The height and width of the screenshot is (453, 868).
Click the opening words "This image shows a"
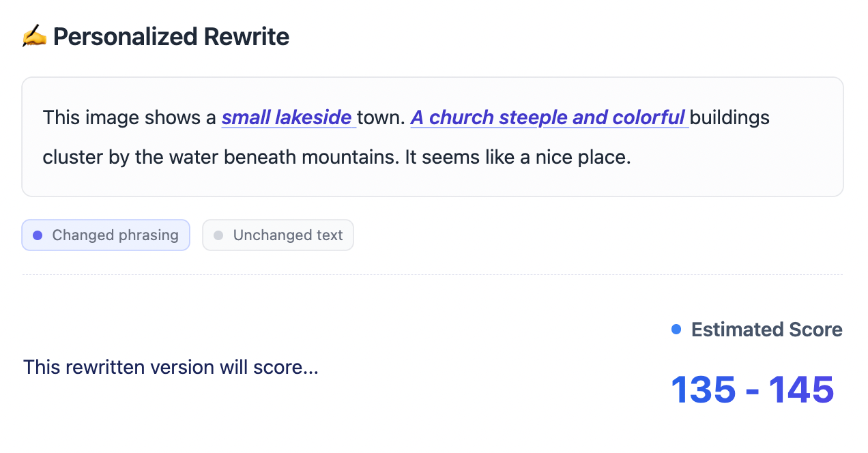(130, 117)
